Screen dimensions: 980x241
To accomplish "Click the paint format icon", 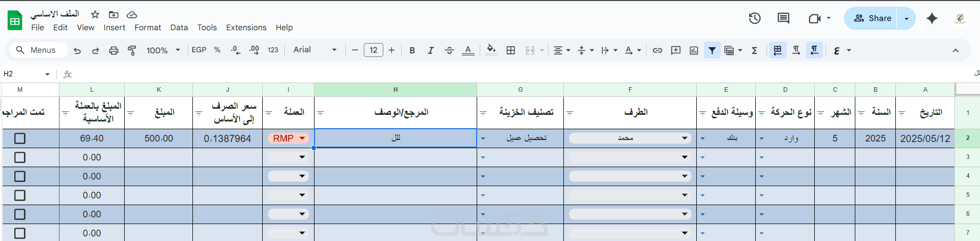I will pyautogui.click(x=132, y=50).
